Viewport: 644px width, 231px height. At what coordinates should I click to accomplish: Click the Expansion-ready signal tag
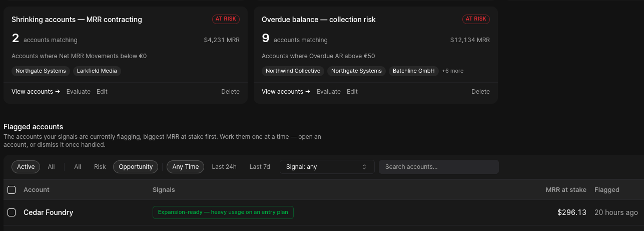pos(223,212)
